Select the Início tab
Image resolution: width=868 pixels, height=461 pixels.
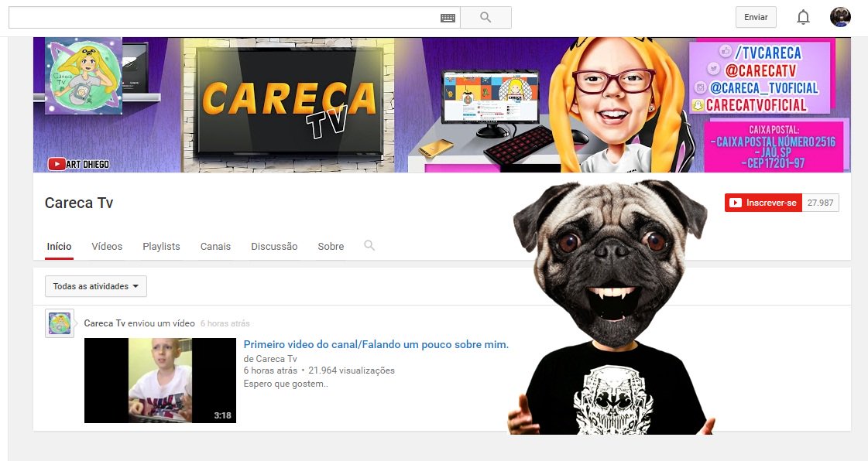[59, 247]
